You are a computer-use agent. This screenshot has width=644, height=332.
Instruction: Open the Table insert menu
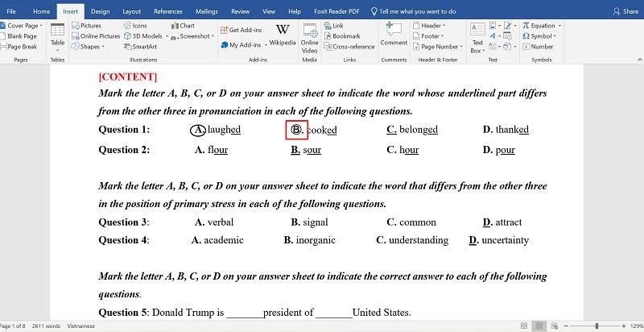tap(57, 38)
